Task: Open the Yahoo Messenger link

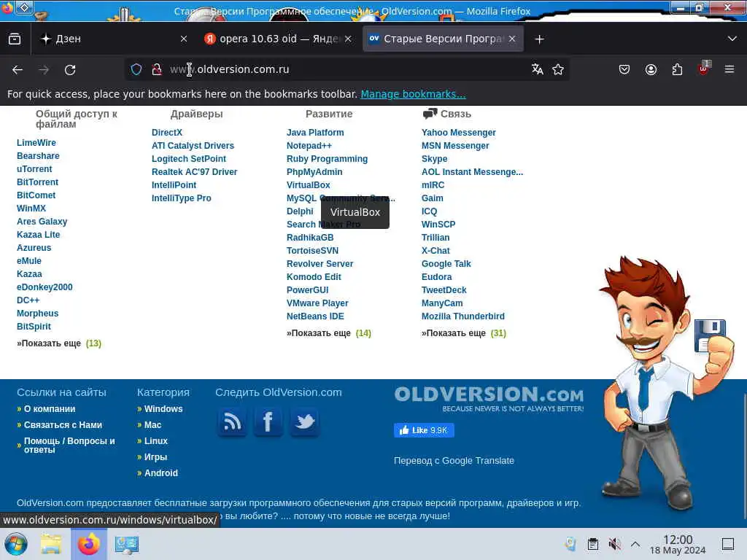Action: point(458,133)
